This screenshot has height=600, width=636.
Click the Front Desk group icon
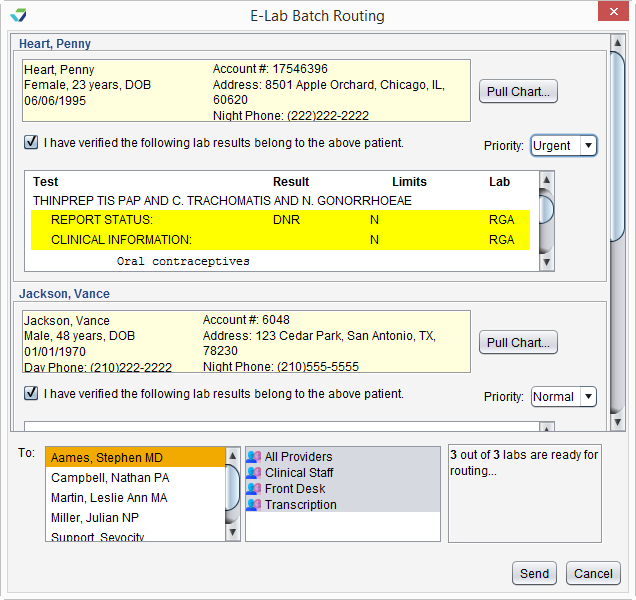coord(254,489)
